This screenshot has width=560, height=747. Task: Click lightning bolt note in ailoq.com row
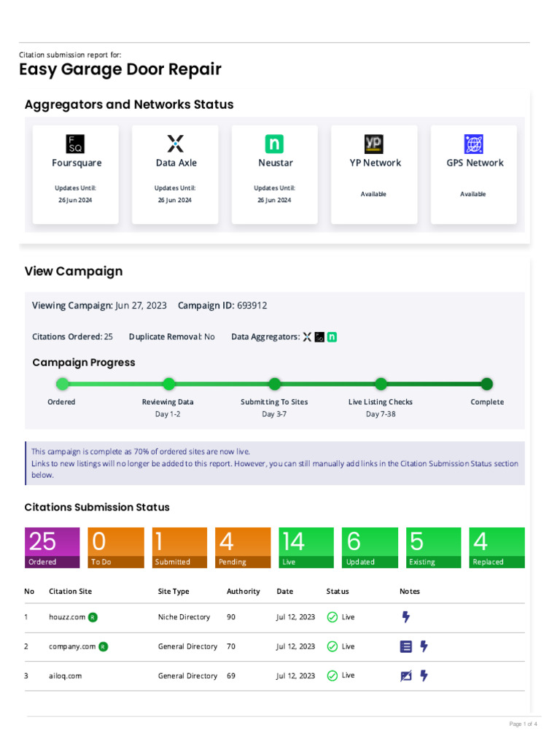(x=424, y=676)
